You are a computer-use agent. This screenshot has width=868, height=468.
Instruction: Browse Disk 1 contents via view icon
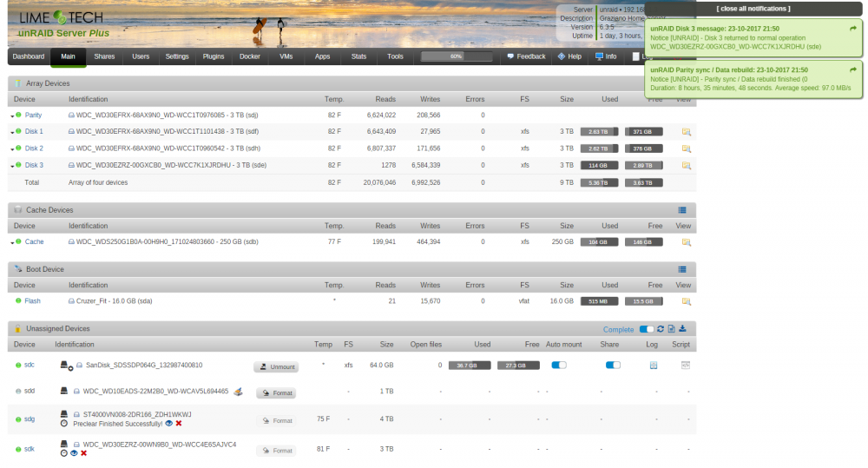click(686, 132)
